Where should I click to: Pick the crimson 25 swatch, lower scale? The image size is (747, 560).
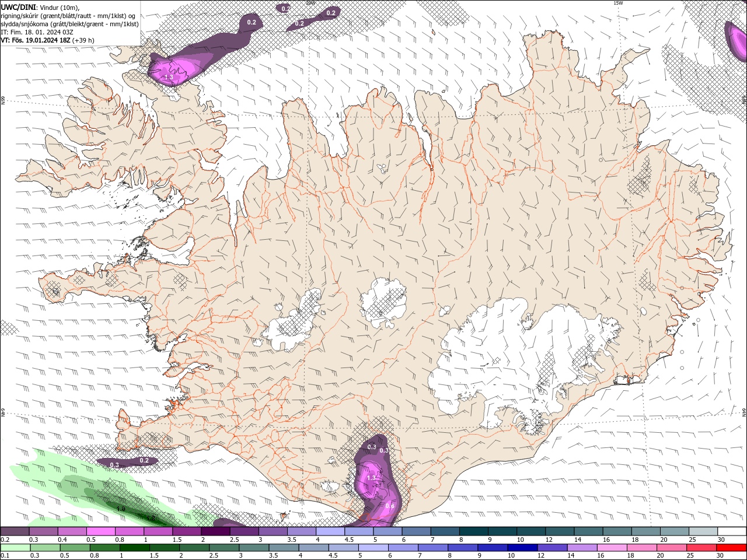coord(700,548)
